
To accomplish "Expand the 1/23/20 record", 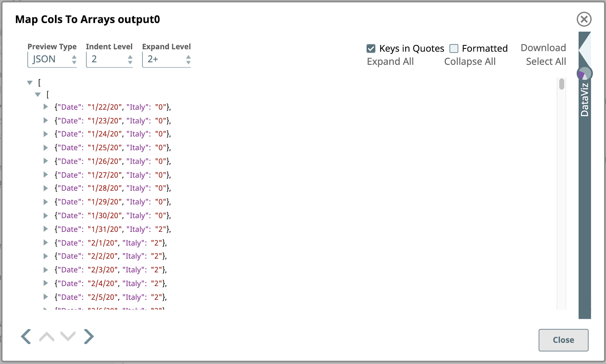I will click(x=45, y=120).
